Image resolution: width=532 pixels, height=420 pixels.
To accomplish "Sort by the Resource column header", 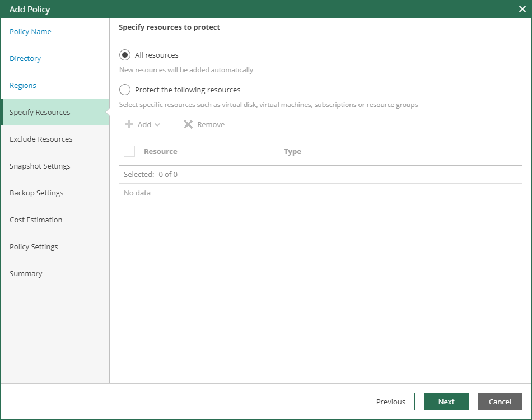I will (x=160, y=151).
